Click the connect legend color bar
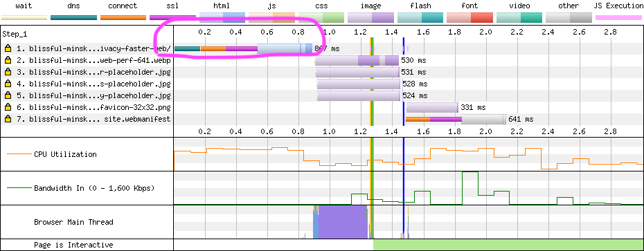 pyautogui.click(x=123, y=18)
